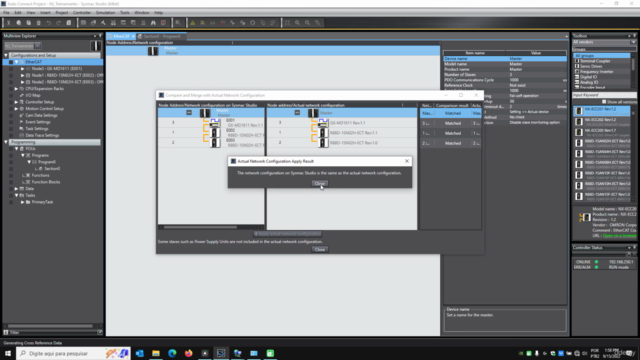Click the wrench build toolbar icon

pos(103,23)
